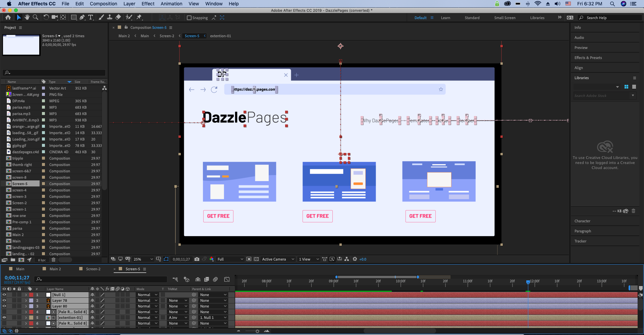Click the Project panel search field
The image size is (644, 335).
54,72
